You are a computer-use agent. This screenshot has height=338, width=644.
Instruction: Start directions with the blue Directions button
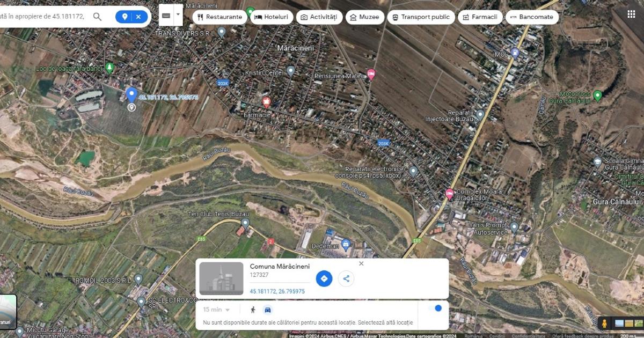pos(324,278)
